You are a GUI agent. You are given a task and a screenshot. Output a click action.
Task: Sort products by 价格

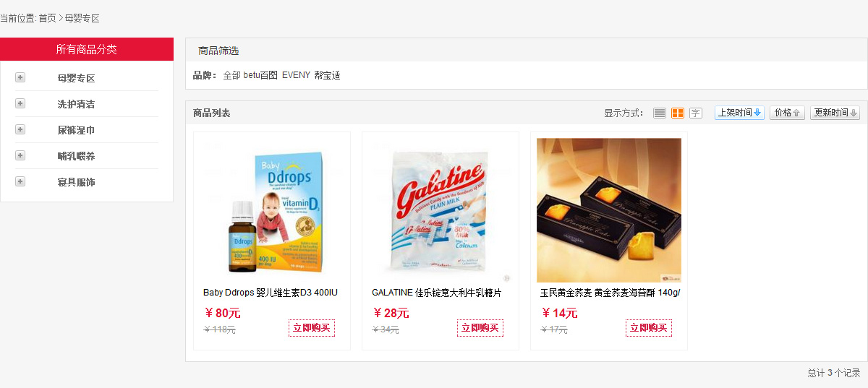tap(787, 113)
